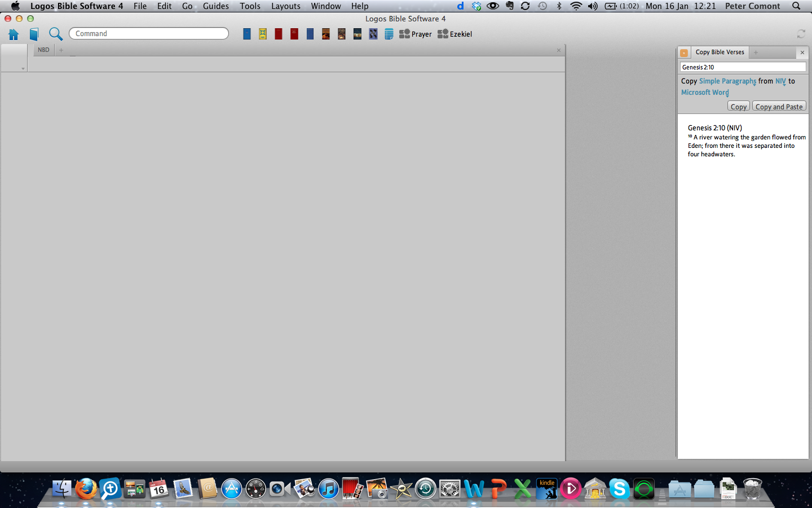Open the App Store from the Dock
Image resolution: width=812 pixels, height=508 pixels.
[231, 488]
